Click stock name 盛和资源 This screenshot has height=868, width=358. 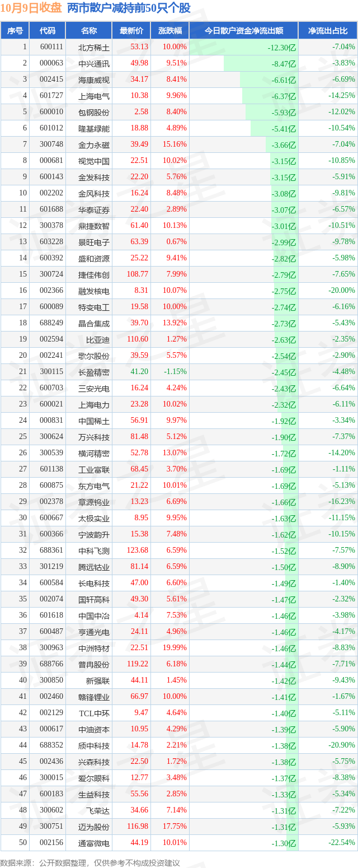pos(94,258)
